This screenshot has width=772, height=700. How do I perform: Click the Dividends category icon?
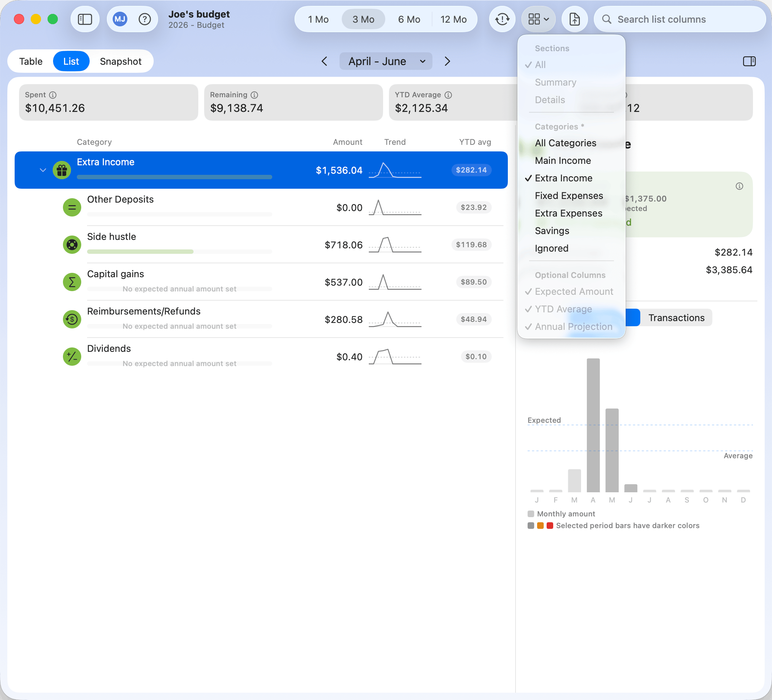click(x=72, y=356)
